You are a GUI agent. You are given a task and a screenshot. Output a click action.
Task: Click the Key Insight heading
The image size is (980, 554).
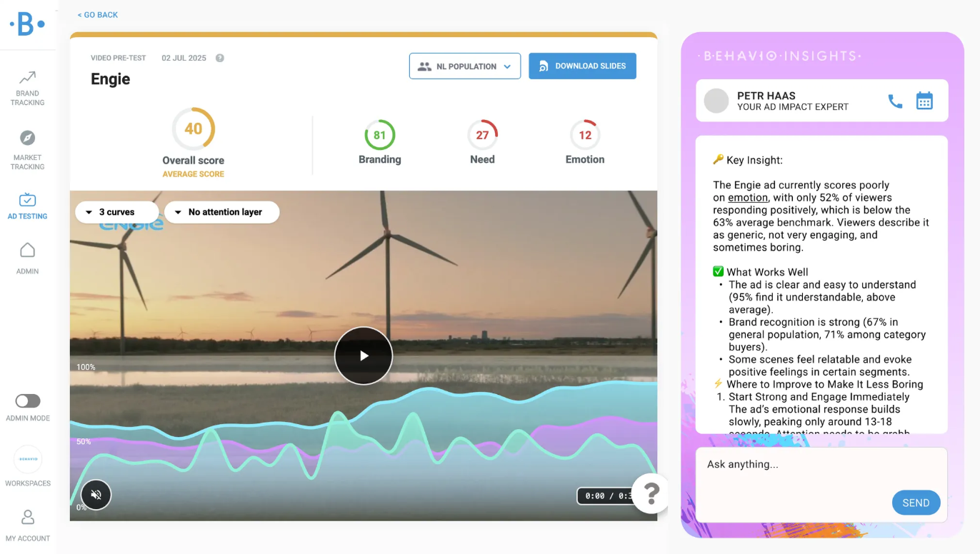(748, 161)
